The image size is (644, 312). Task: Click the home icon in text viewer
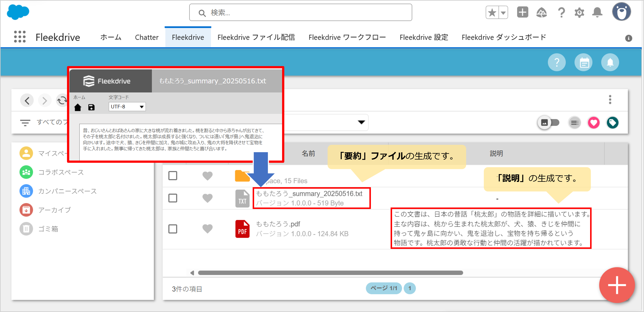[x=78, y=107]
